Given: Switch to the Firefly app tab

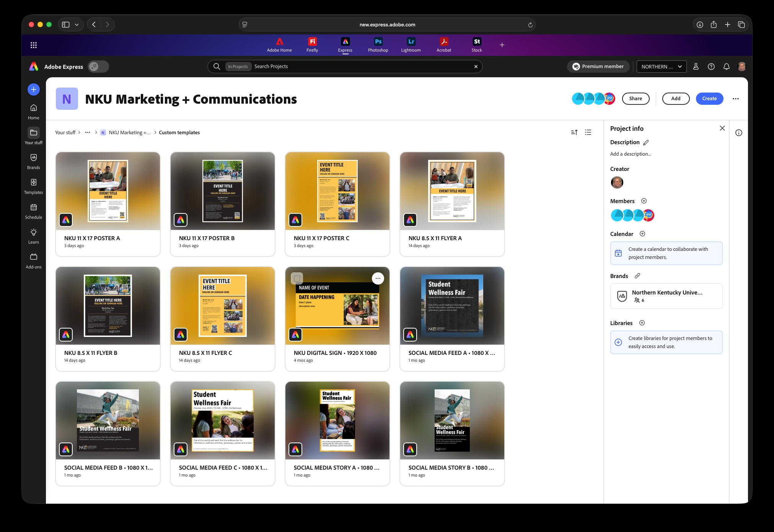Looking at the screenshot, I should tap(312, 44).
